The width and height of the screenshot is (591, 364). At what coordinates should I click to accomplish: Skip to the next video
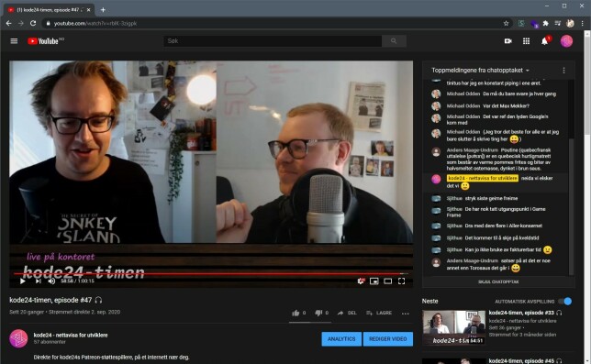tap(38, 281)
